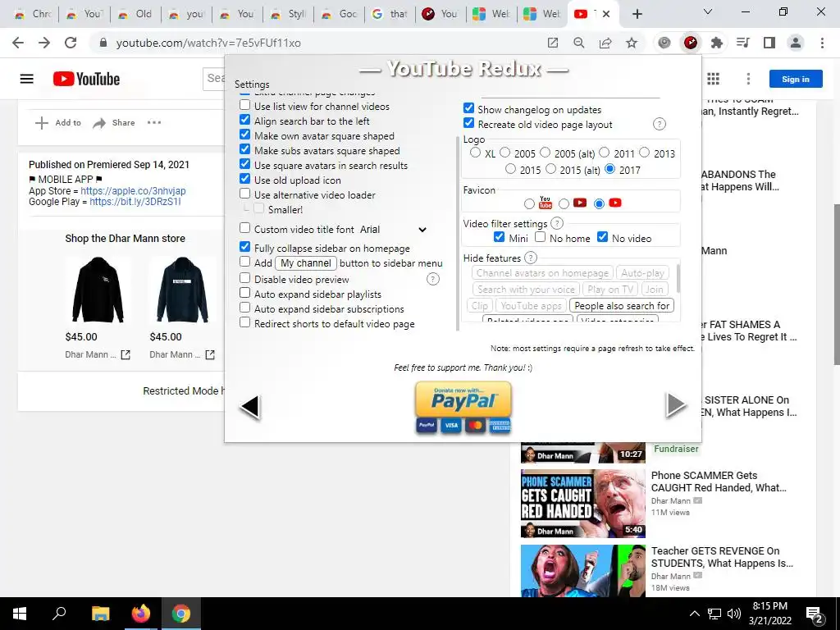Click the YouTube Redux extension icon in toolbar
This screenshot has height=630, width=840.
coord(691,43)
